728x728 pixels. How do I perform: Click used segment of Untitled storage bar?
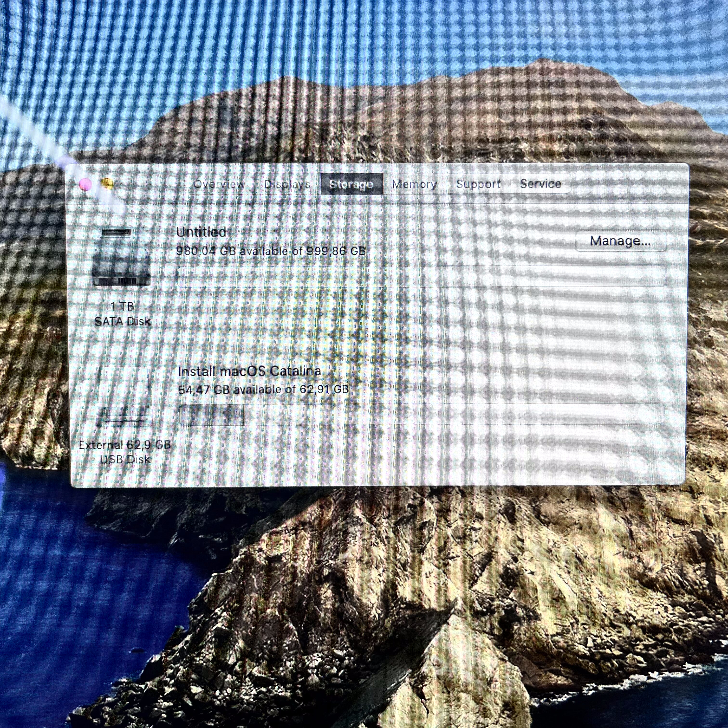[x=182, y=276]
